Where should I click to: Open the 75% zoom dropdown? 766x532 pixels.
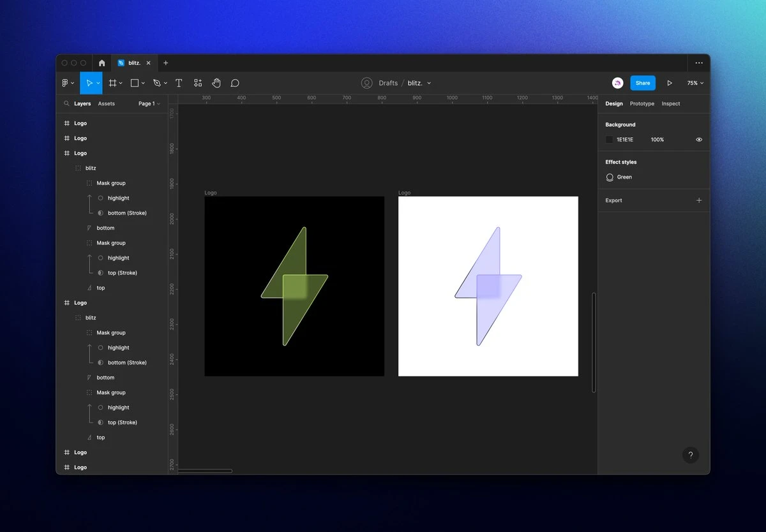pos(695,83)
